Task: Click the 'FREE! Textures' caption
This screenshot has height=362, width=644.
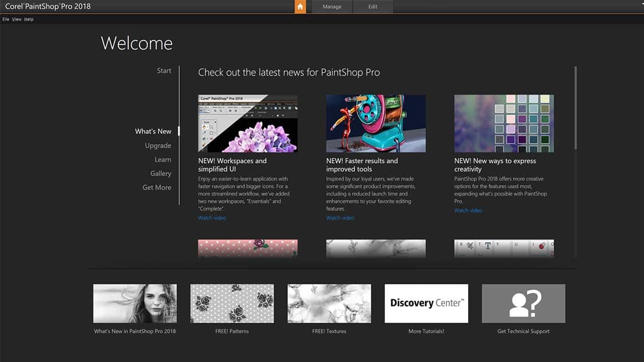Action: tap(329, 331)
